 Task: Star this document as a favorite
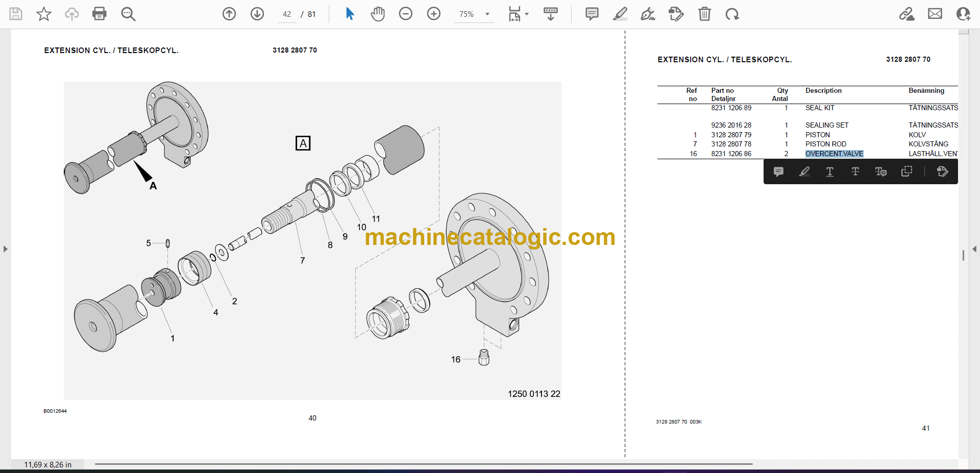tap(44, 14)
